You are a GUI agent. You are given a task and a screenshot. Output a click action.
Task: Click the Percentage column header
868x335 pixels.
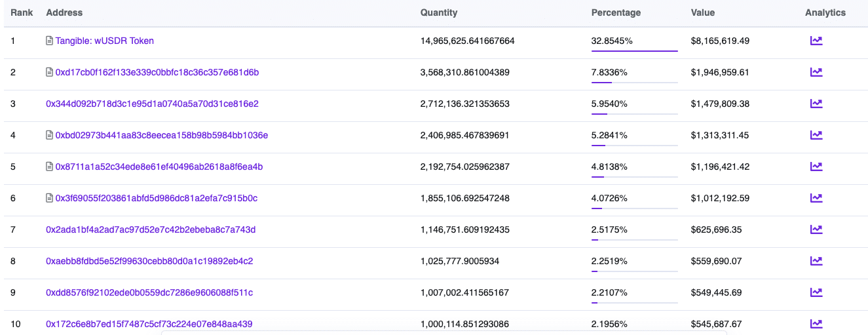point(616,12)
